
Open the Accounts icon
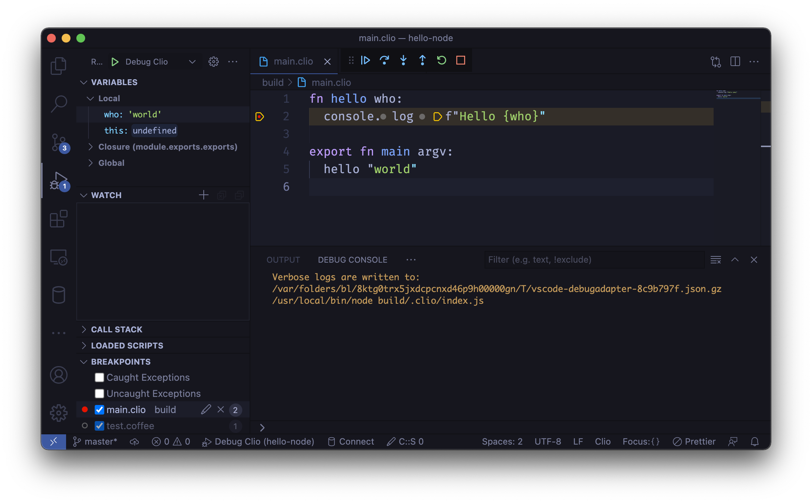[58, 375]
